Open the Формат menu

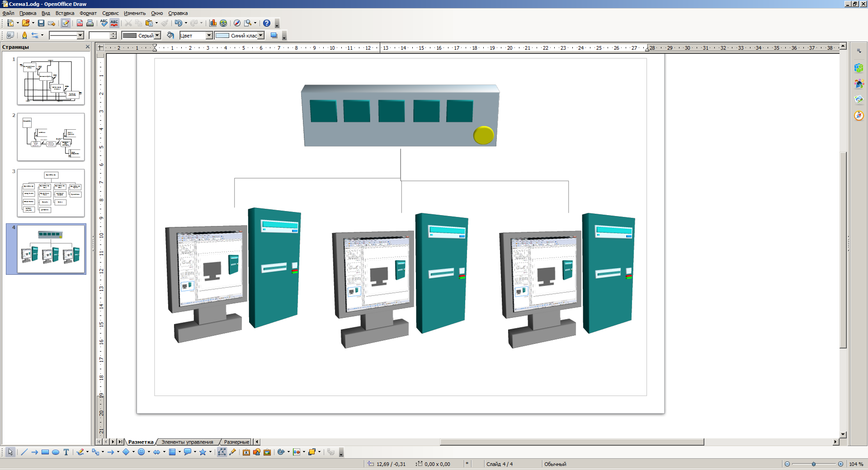coord(88,13)
